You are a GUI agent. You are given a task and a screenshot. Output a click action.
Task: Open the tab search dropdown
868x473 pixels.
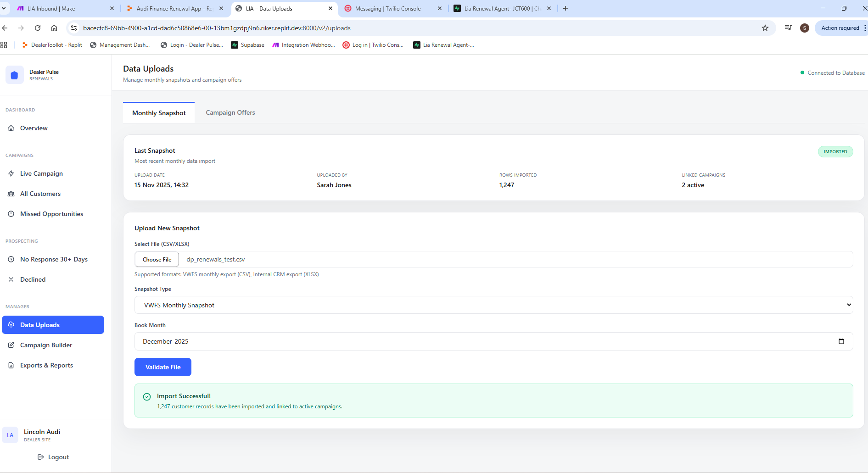4,8
